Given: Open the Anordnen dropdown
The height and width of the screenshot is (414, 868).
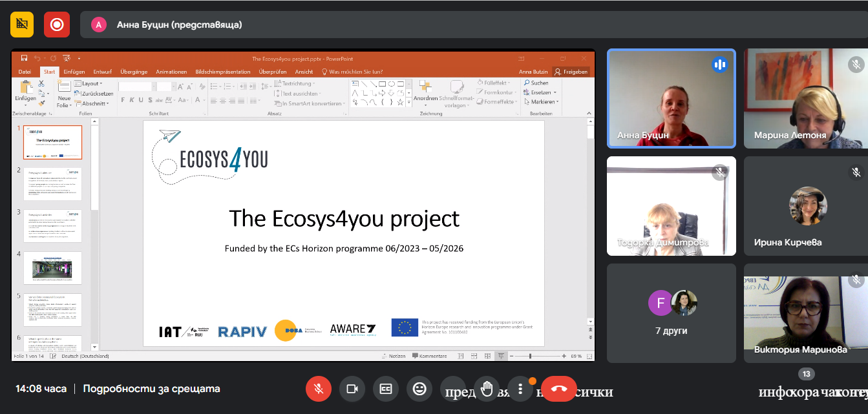Looking at the screenshot, I should 425,93.
